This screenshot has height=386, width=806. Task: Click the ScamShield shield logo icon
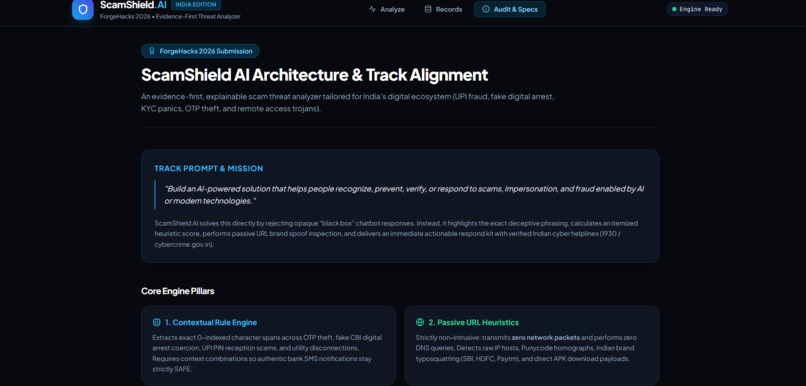[83, 10]
